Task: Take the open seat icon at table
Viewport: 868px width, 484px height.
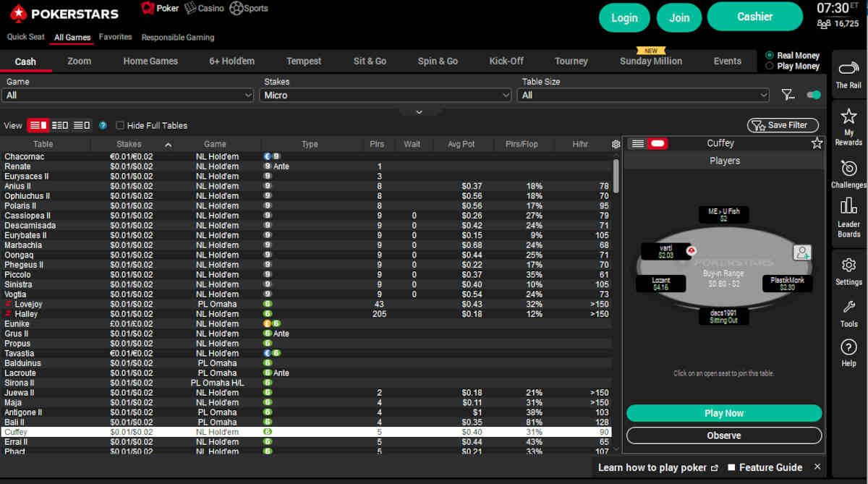Action: point(801,252)
